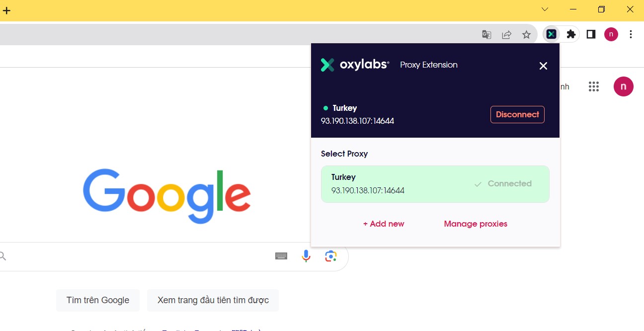Minimize the Chrome window
Screen dimensions: 644x331
[573, 9]
